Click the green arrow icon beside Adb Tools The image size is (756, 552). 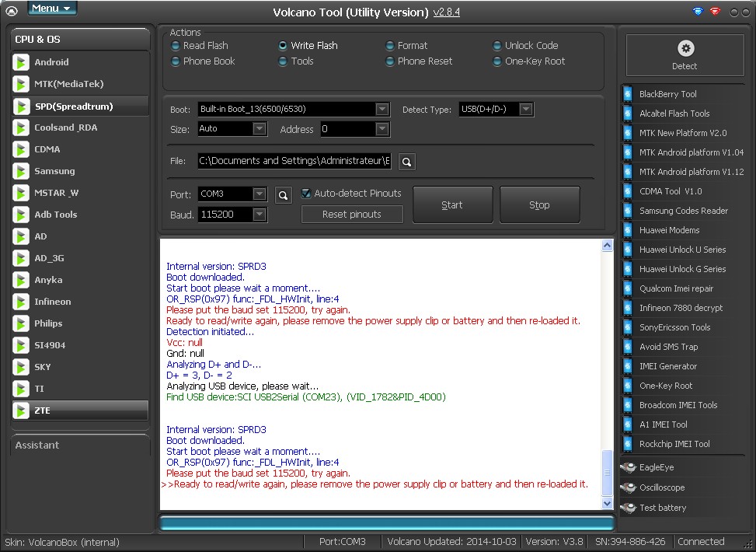[x=21, y=215]
